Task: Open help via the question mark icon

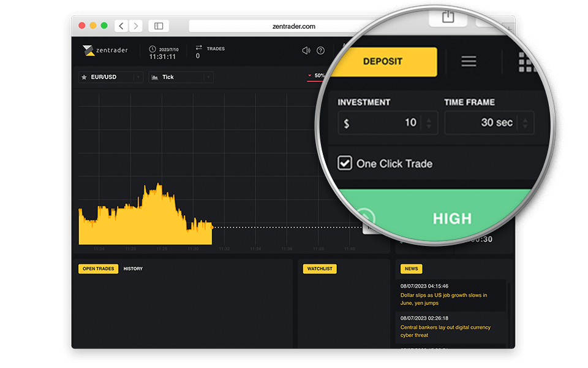Action: tap(320, 50)
